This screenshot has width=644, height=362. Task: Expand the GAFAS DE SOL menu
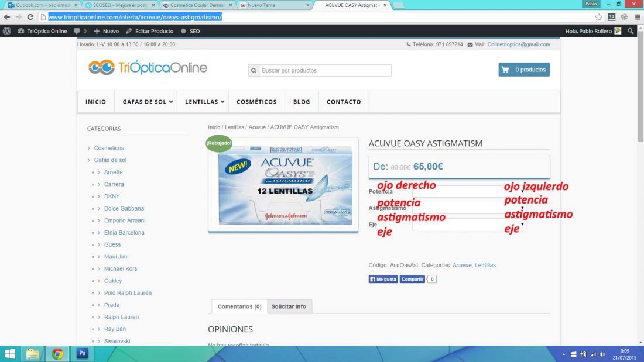pyautogui.click(x=148, y=102)
